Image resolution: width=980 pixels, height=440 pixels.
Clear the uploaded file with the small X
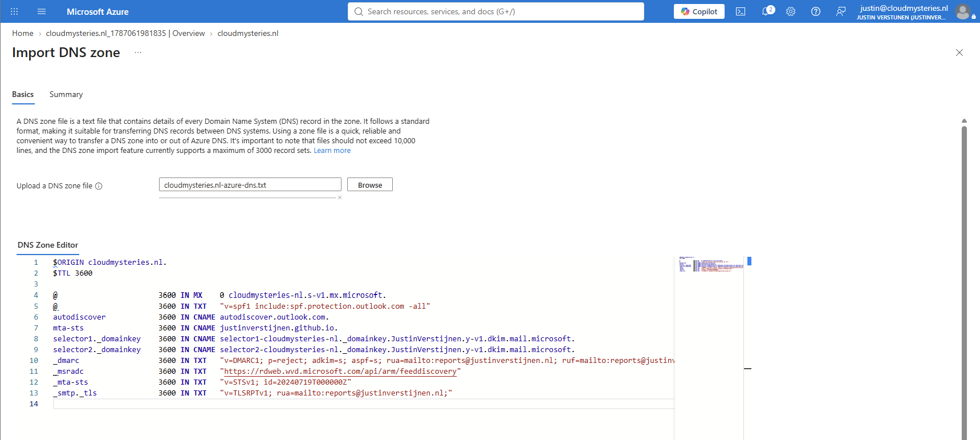[x=340, y=197]
